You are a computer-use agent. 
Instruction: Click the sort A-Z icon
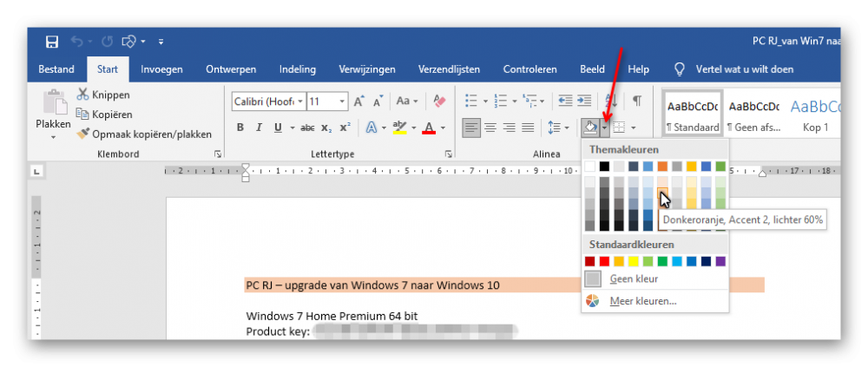pos(612,101)
